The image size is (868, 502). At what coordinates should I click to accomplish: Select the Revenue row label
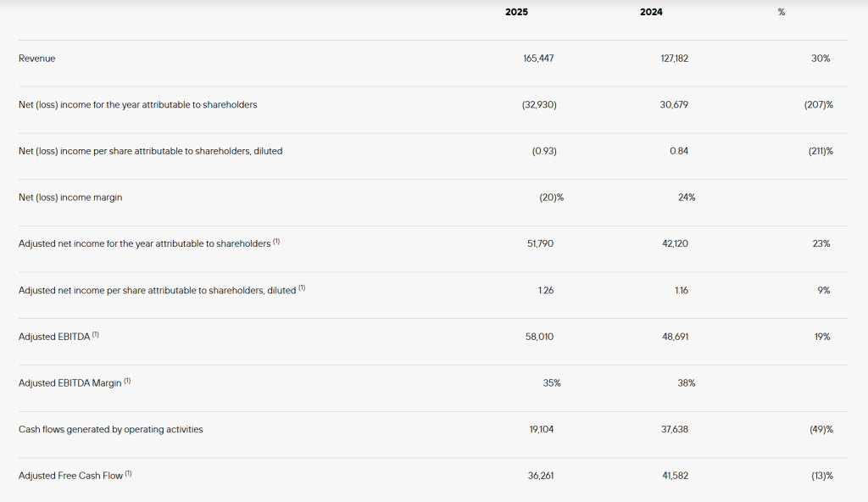[x=36, y=59]
